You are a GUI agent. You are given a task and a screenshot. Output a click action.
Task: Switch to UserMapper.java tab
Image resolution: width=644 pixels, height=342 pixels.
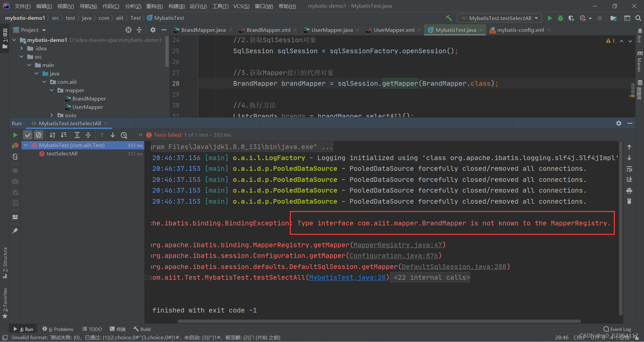pyautogui.click(x=332, y=30)
